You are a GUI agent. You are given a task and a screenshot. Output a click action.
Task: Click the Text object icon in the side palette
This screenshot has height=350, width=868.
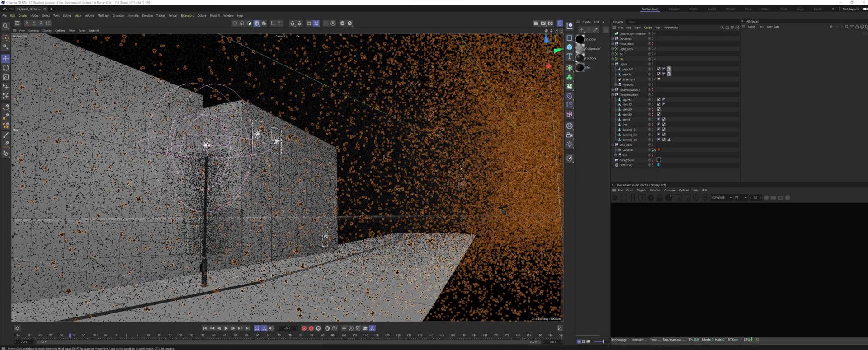coord(570,56)
